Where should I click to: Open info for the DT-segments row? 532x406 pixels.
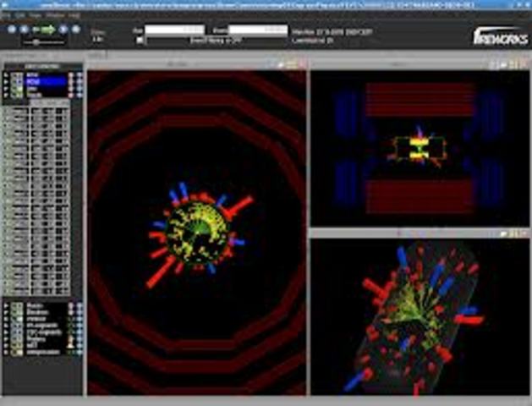coord(79,326)
